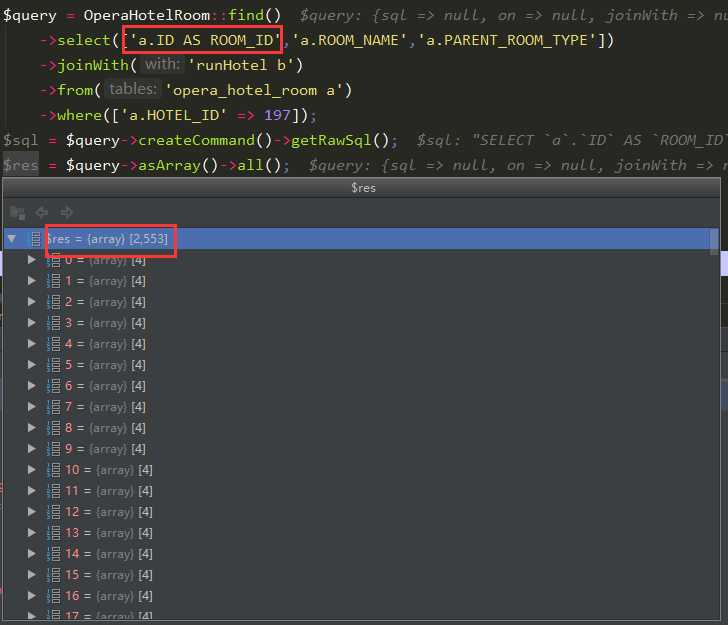Screen dimensions: 728x625
Task: Click the 'where' method name
Action: 79,115
